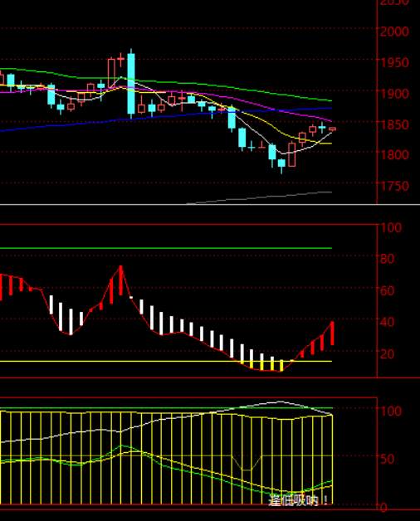The image size is (420, 521).
Task: Select the last candlestick on the price chart
Action: (x=332, y=129)
